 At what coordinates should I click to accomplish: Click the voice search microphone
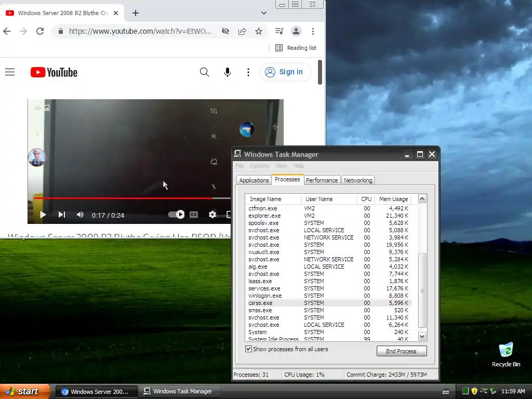[x=228, y=72]
